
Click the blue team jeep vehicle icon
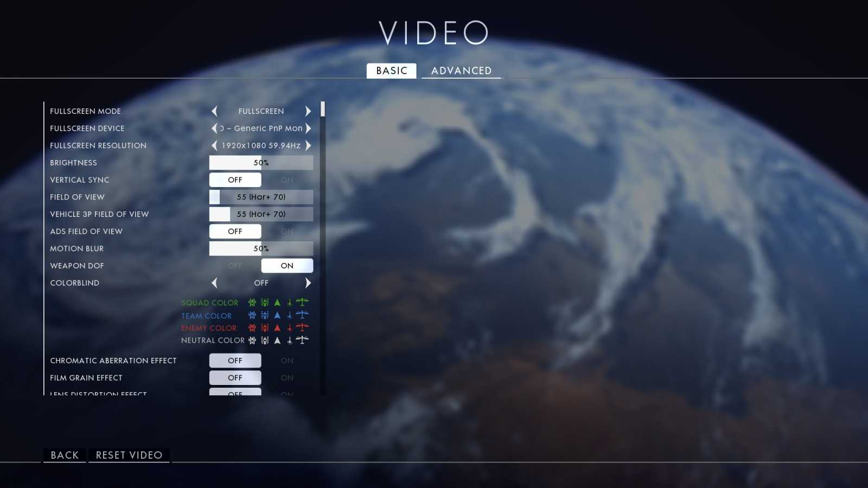click(x=252, y=315)
